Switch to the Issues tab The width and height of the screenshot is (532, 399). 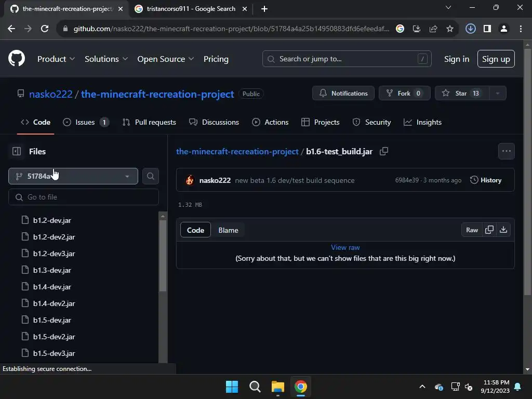coord(86,122)
